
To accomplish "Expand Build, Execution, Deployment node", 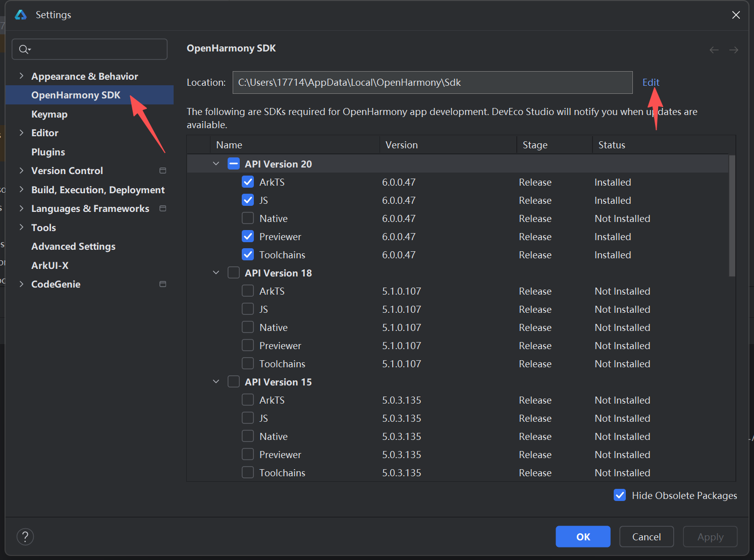I will point(21,190).
